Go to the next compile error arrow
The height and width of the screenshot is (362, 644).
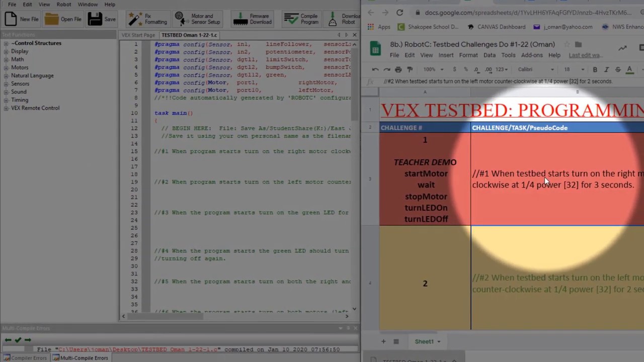pyautogui.click(x=28, y=340)
